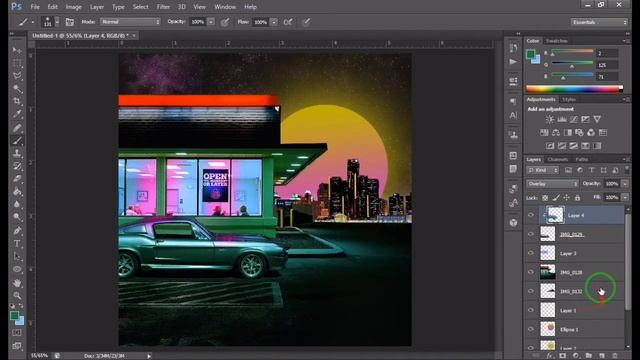This screenshot has height=360, width=640.
Task: Open the layer Opacity arrow in Layers
Action: coord(625,184)
